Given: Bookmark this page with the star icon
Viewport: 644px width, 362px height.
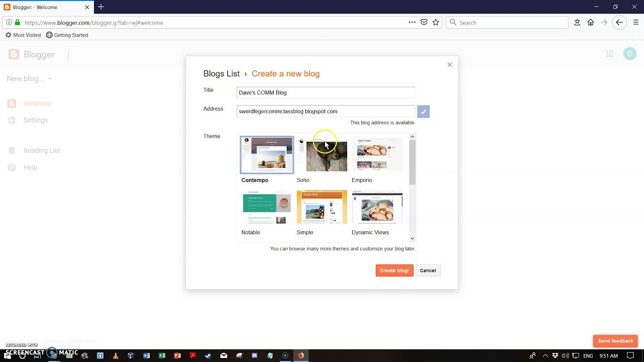Looking at the screenshot, I should coord(436,22).
